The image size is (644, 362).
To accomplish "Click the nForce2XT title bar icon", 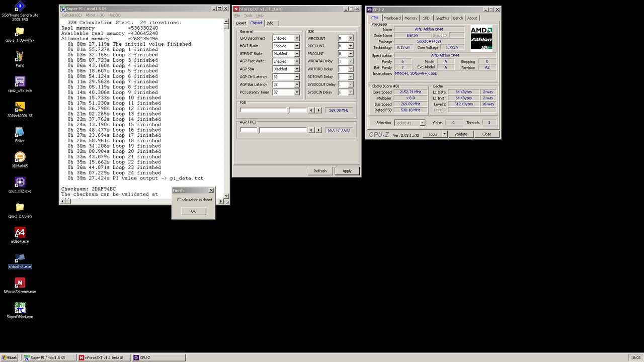I will tap(236, 9).
